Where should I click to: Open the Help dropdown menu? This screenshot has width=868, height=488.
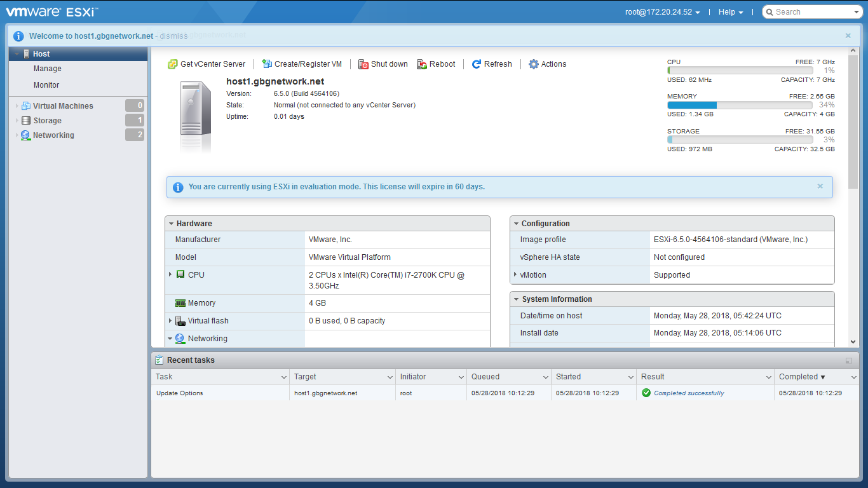(x=731, y=12)
